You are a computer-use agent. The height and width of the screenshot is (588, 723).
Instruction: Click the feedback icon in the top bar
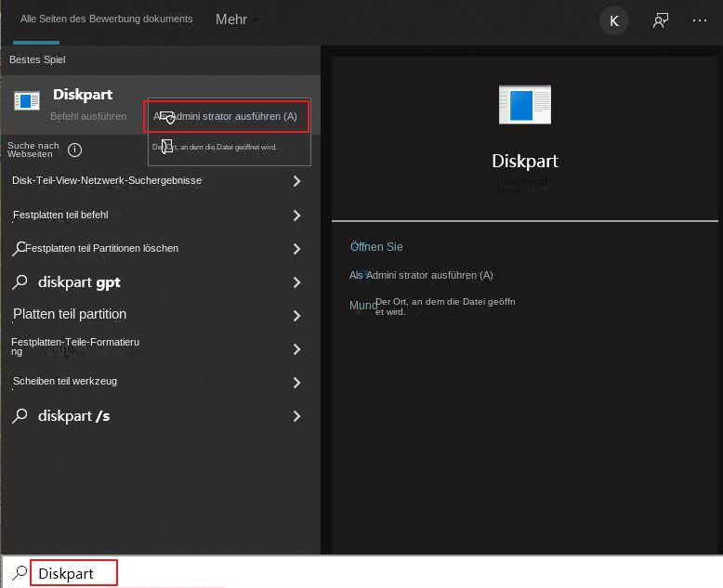coord(661,20)
